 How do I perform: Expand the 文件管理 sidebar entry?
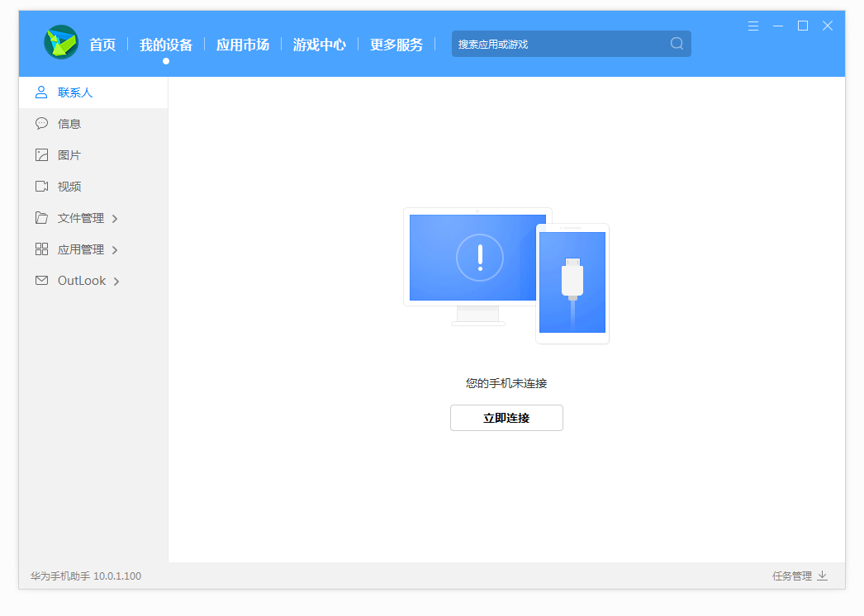pos(116,217)
